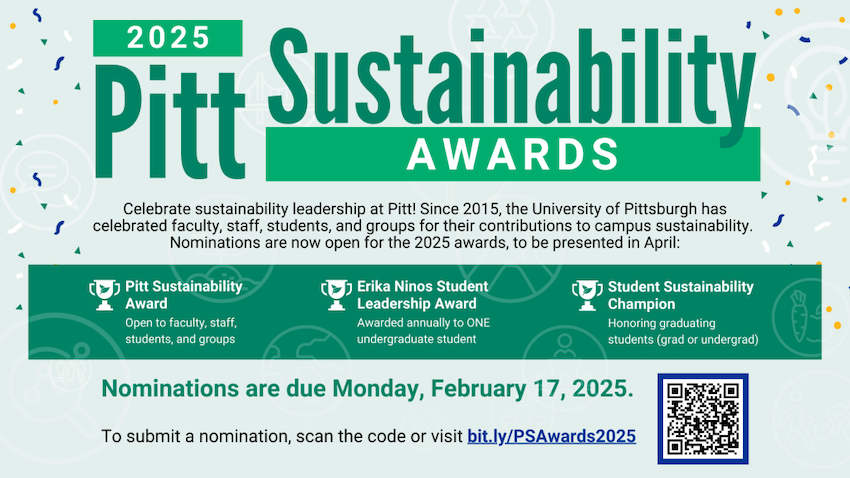
Task: Click the Erika Ninos Student Leadership Award heading
Action: pos(422,295)
